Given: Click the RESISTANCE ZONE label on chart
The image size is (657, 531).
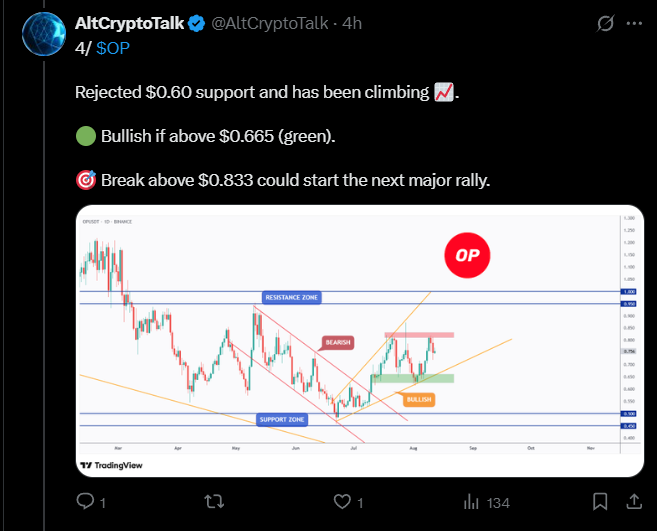Looking at the screenshot, I should (292, 298).
